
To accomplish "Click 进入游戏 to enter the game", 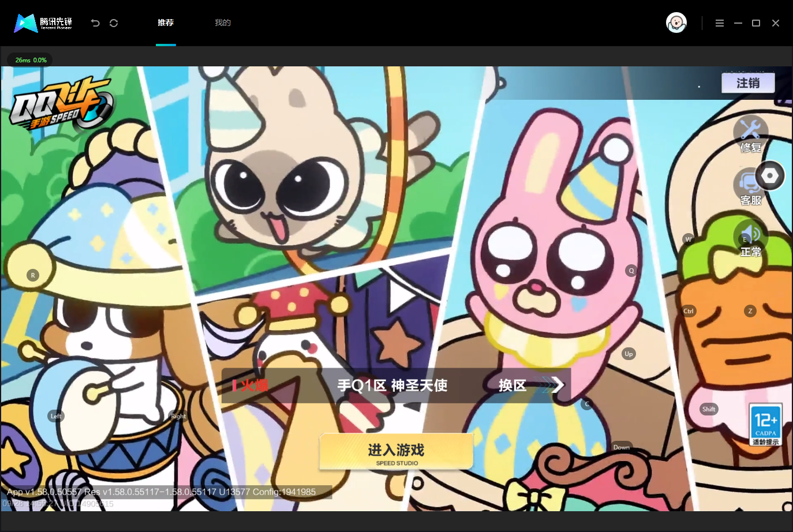I will click(396, 452).
